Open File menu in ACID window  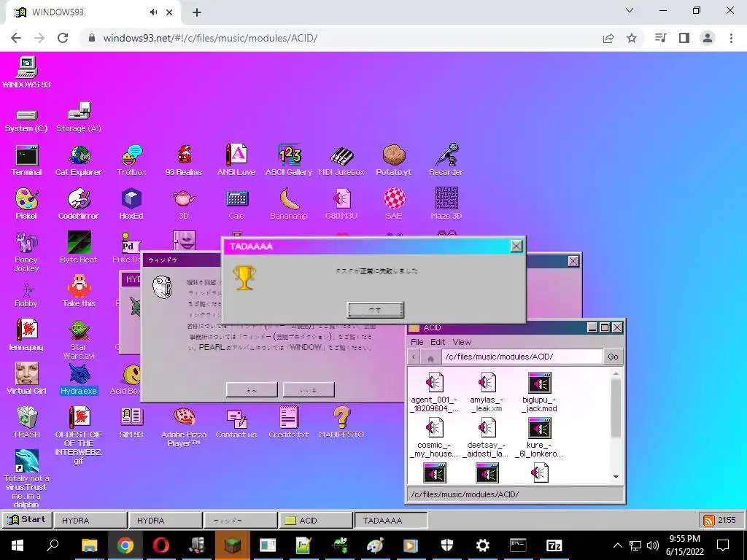[417, 342]
